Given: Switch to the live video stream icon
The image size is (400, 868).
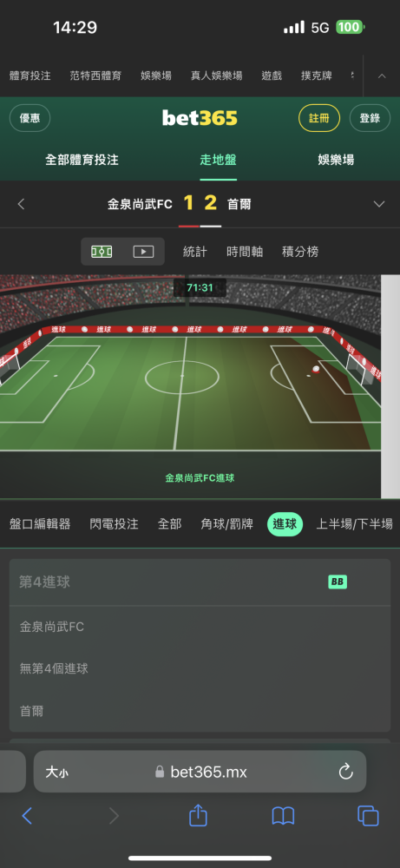Looking at the screenshot, I should (x=143, y=252).
